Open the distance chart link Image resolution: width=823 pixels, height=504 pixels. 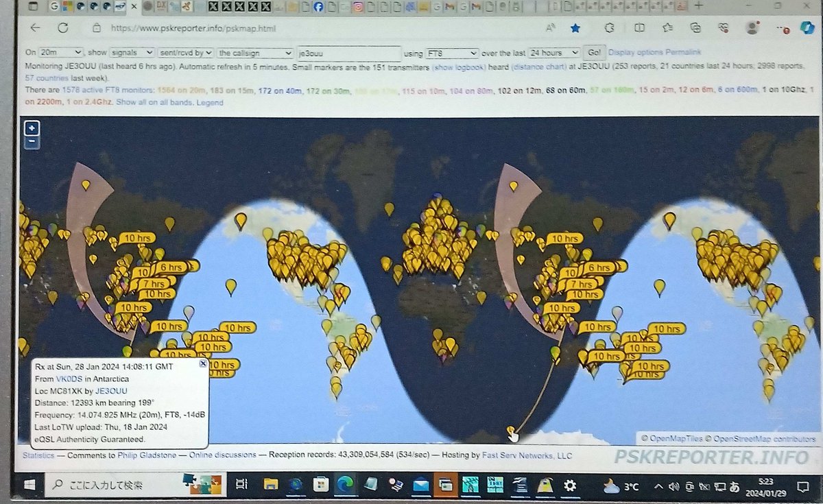tap(538, 67)
